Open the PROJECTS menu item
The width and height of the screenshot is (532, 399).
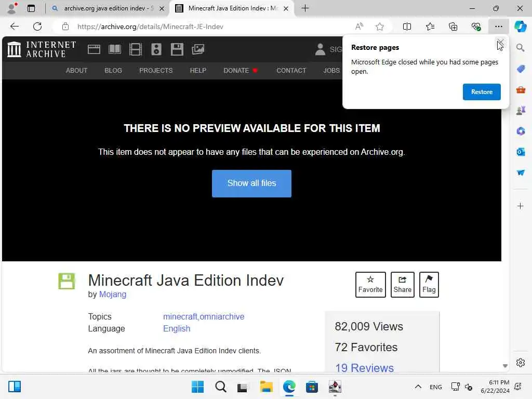[x=156, y=71]
